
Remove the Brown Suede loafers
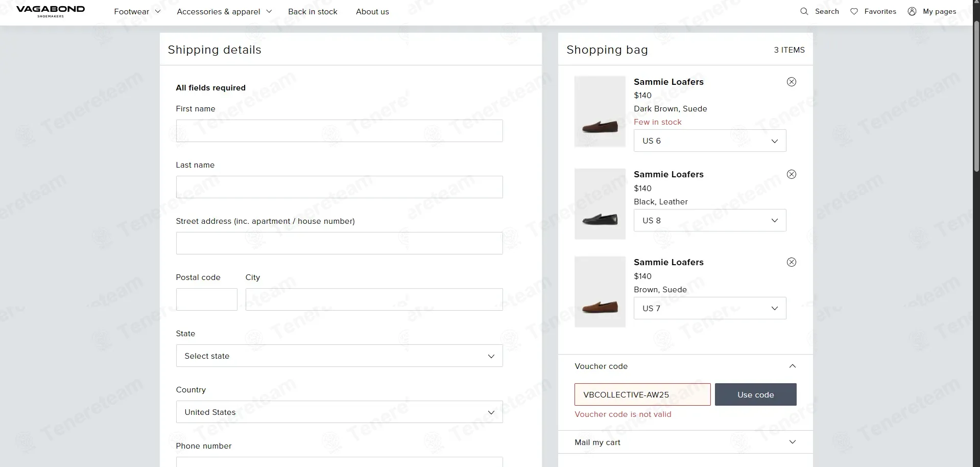pyautogui.click(x=791, y=262)
